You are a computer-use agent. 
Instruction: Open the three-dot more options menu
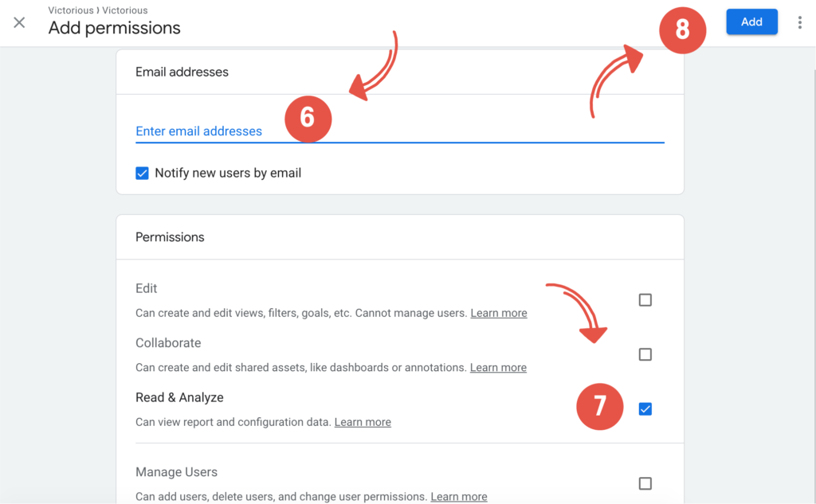point(799,22)
